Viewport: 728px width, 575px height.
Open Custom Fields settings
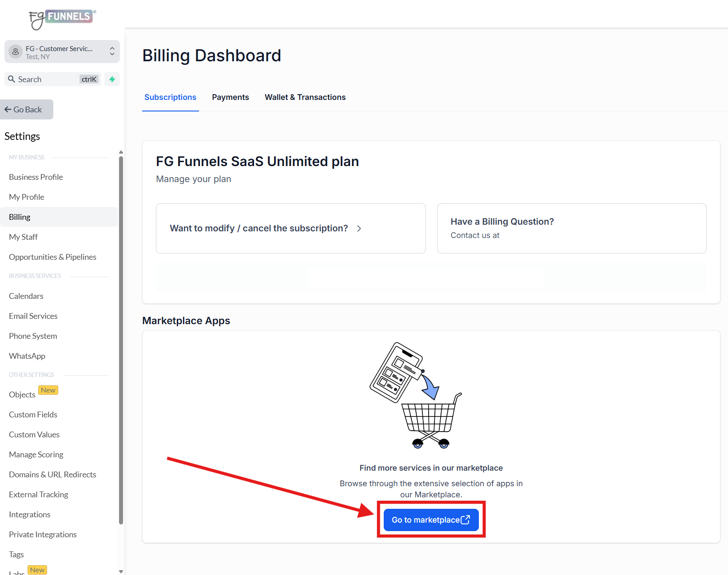coord(33,414)
